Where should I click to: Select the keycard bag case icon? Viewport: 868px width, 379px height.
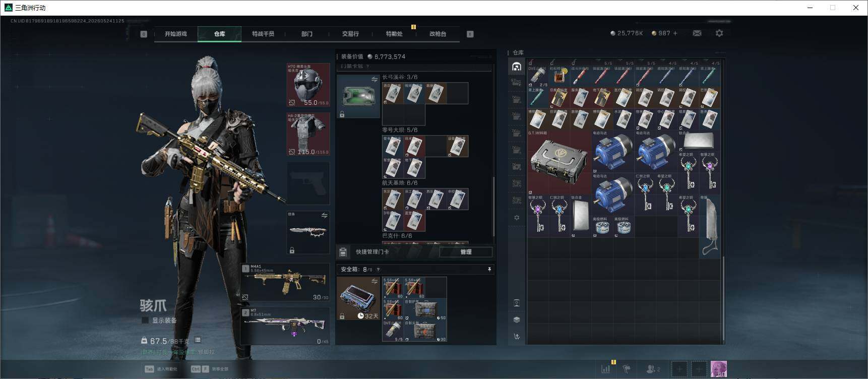358,96
